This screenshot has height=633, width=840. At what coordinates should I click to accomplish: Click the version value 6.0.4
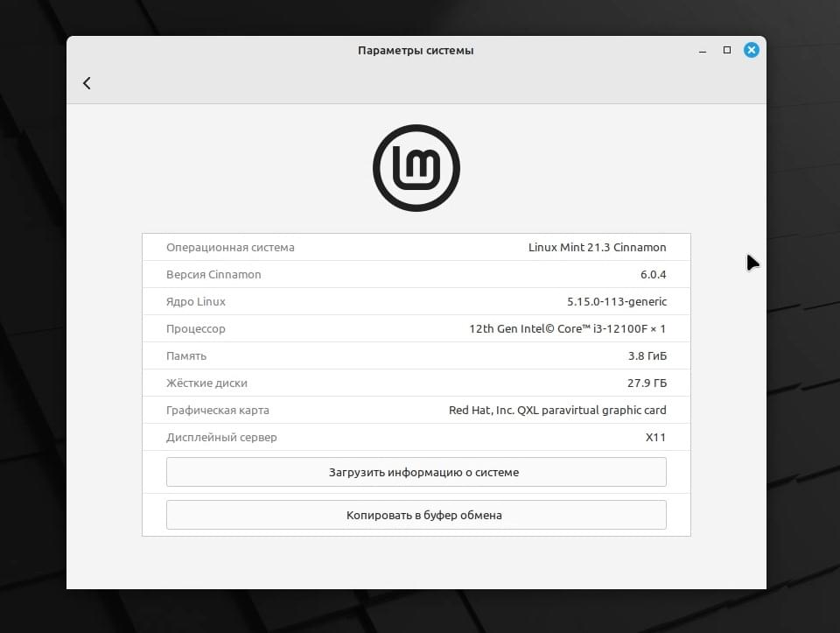pyautogui.click(x=654, y=274)
